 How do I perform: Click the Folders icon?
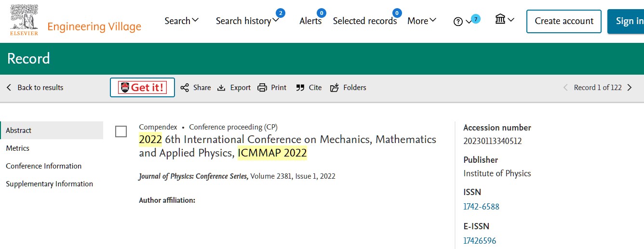click(x=335, y=88)
